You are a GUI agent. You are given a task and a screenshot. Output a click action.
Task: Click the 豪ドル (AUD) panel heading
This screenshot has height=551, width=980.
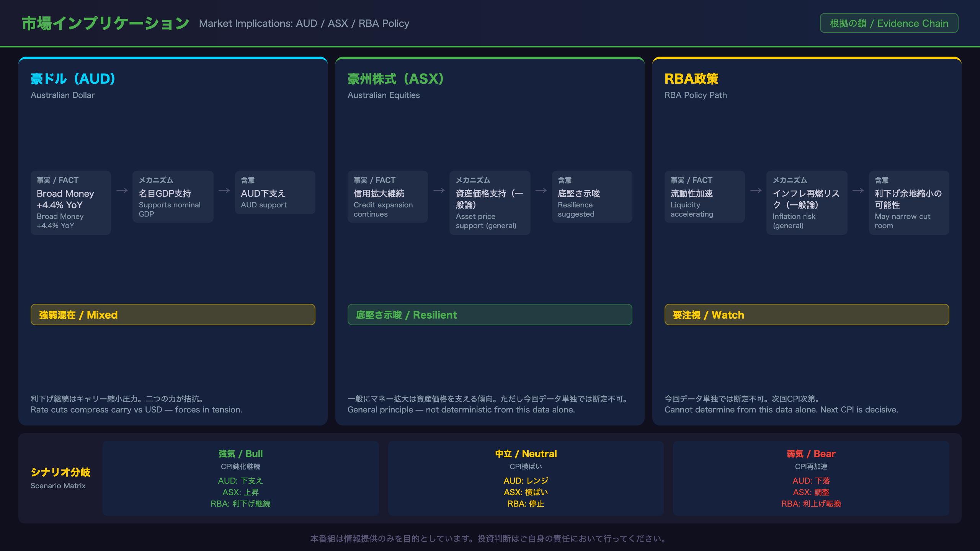73,79
